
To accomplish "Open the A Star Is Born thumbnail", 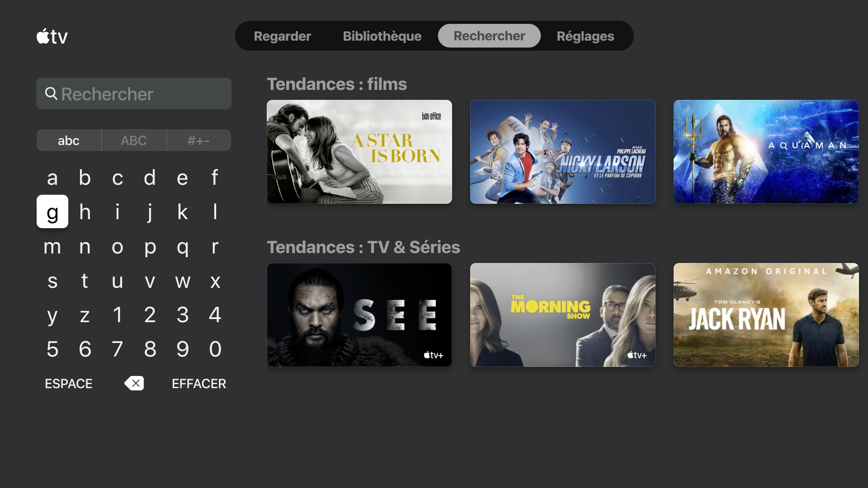I will point(359,152).
